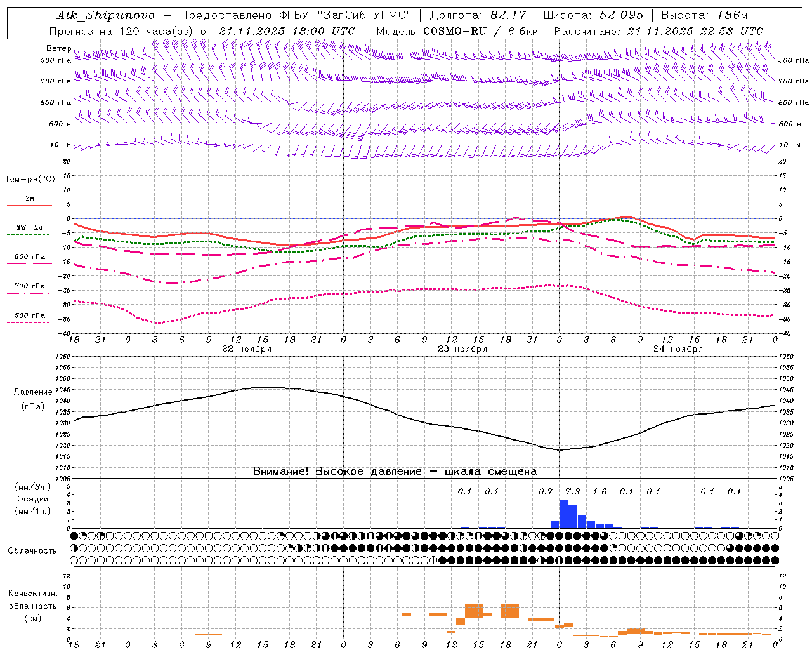Click the "Осадки" precipitation label
This screenshot has width=812, height=650.
click(32, 499)
